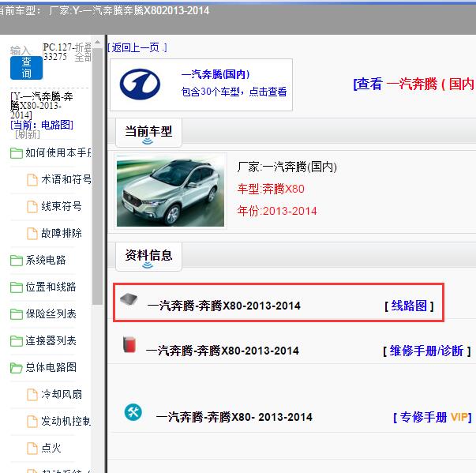Click the gray chip icon beside 线路图 row
This screenshot has width=476, height=473.
click(x=129, y=299)
